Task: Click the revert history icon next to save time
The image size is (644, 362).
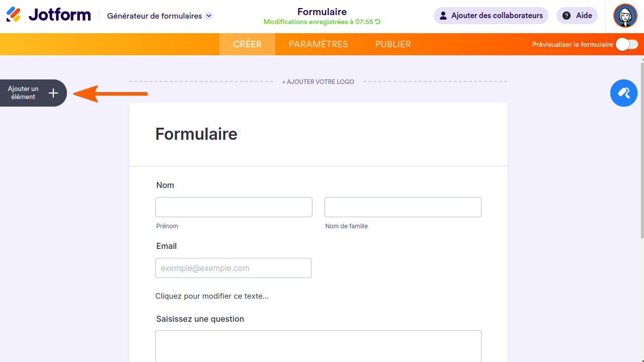Action: point(378,22)
